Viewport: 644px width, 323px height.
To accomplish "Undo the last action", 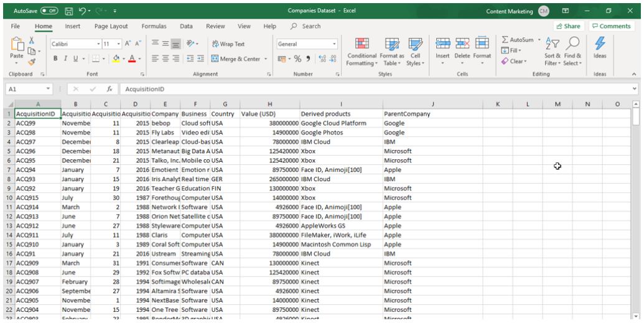I will pyautogui.click(x=82, y=11).
